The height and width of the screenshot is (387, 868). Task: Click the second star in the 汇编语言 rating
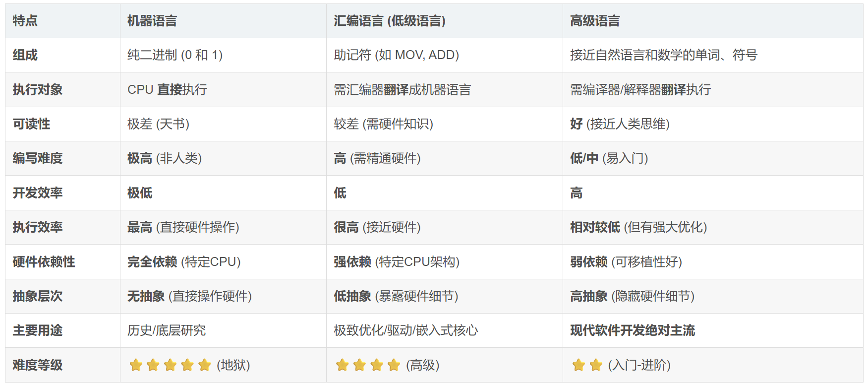(x=359, y=366)
